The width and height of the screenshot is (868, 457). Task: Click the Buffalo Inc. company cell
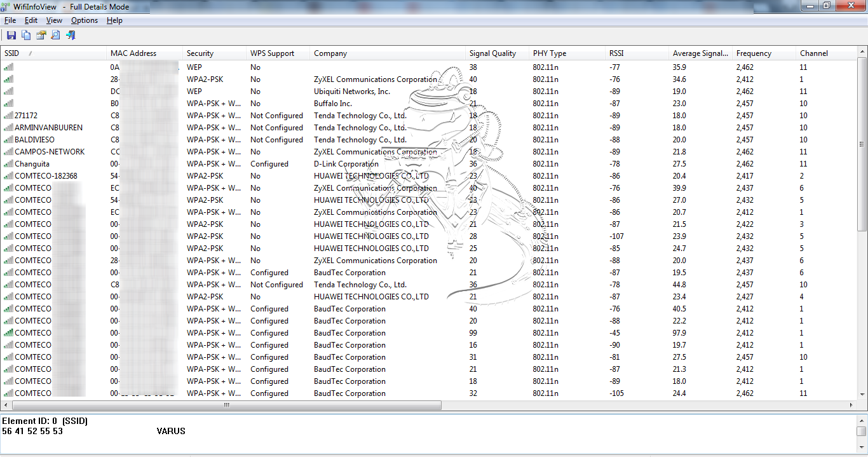pos(333,104)
